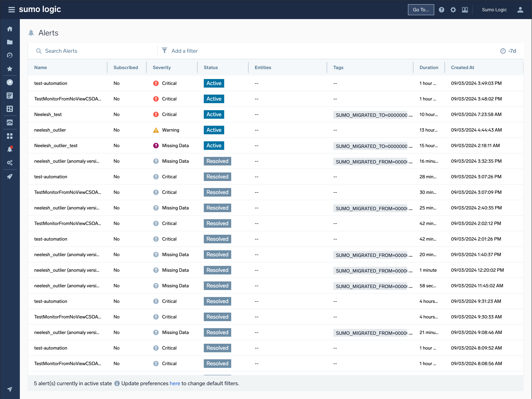Send feedback via the paper plane icon

(10, 389)
